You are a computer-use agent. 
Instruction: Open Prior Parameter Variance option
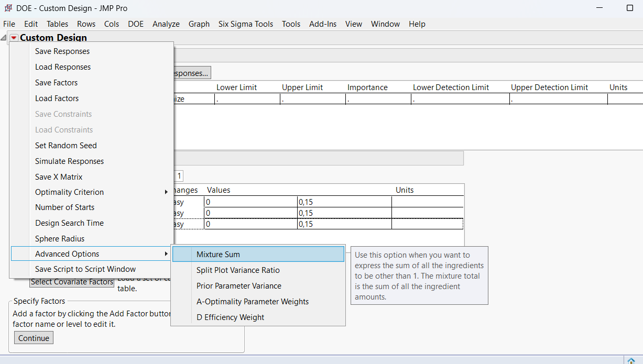coord(238,286)
